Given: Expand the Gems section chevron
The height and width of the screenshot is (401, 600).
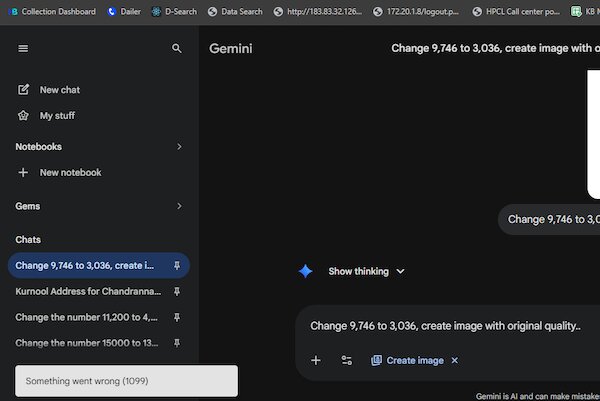Looking at the screenshot, I should [179, 206].
